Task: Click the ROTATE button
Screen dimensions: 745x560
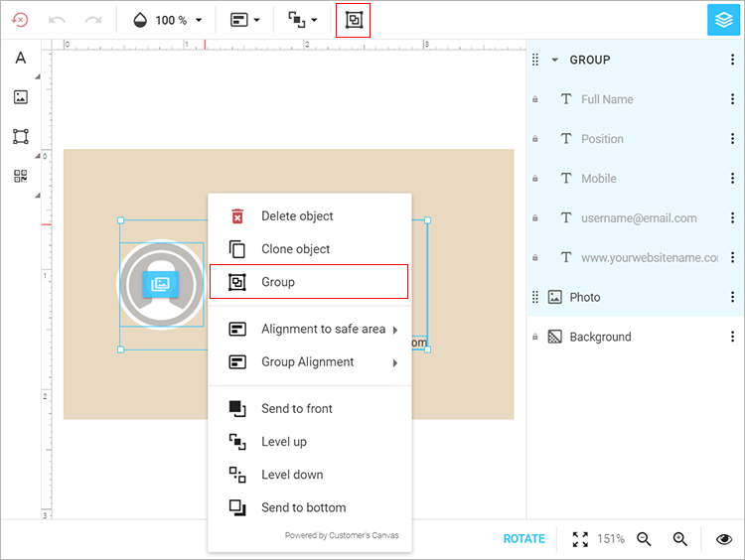Action: click(x=523, y=539)
